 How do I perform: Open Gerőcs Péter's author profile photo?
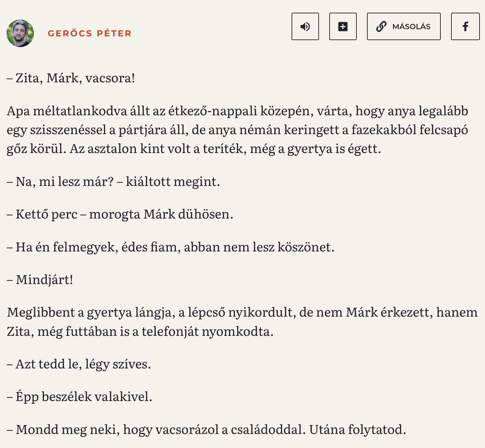click(x=20, y=33)
